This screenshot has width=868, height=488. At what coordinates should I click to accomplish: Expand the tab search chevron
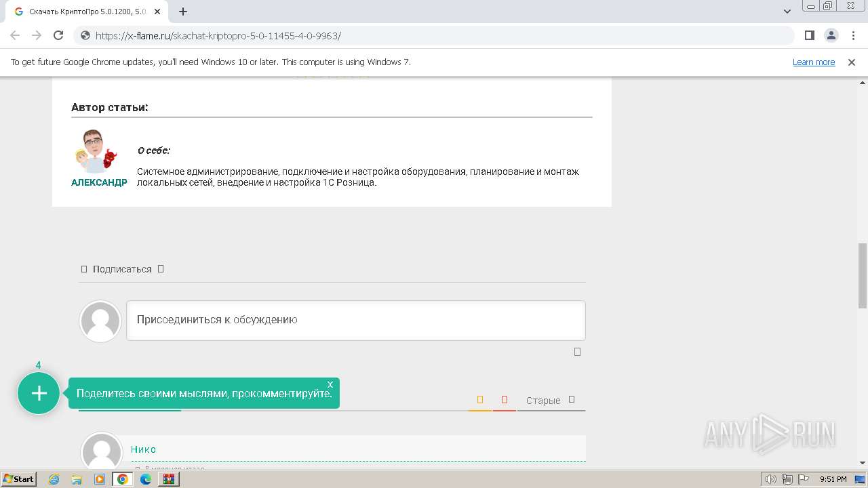coord(787,12)
